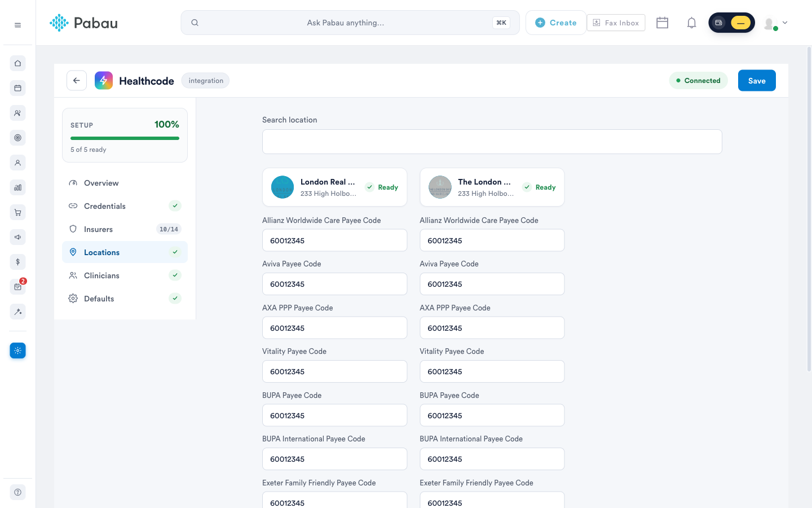Open the calendar icon in top bar

663,23
